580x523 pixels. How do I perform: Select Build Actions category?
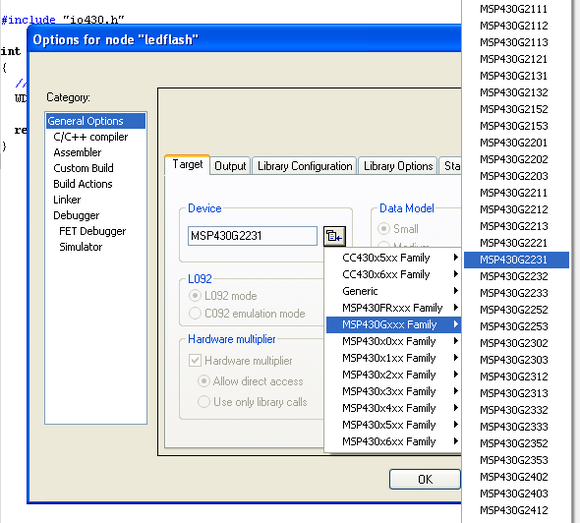[82, 184]
